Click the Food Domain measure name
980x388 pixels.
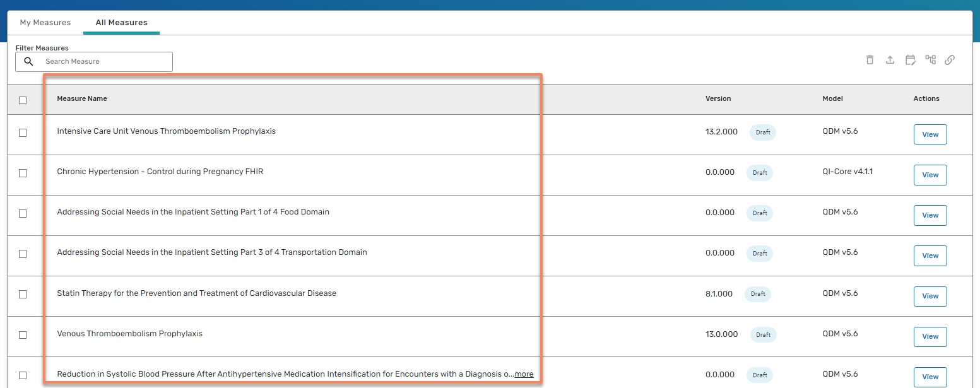[x=193, y=212]
